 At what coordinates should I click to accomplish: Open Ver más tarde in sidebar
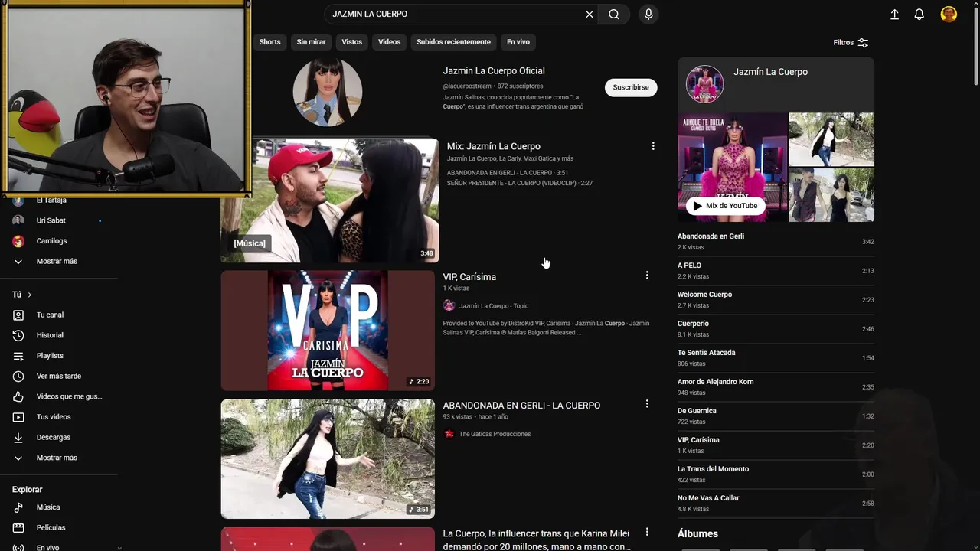pyautogui.click(x=59, y=376)
